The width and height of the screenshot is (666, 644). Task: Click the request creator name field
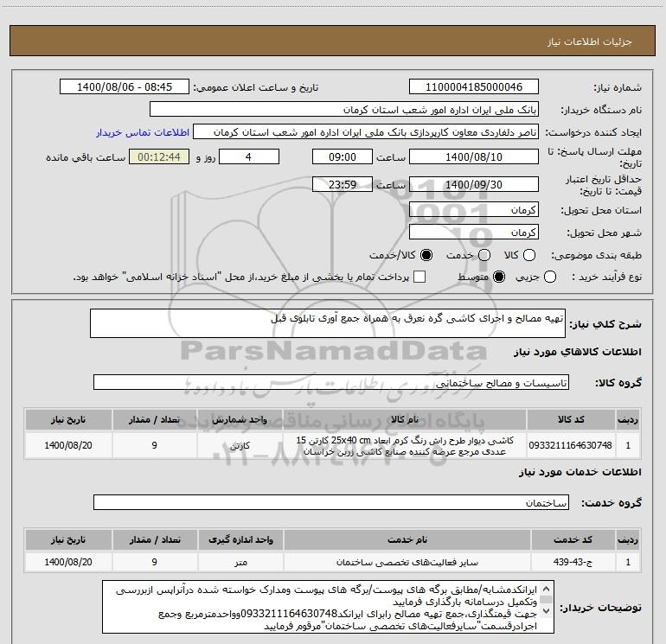pos(366,132)
